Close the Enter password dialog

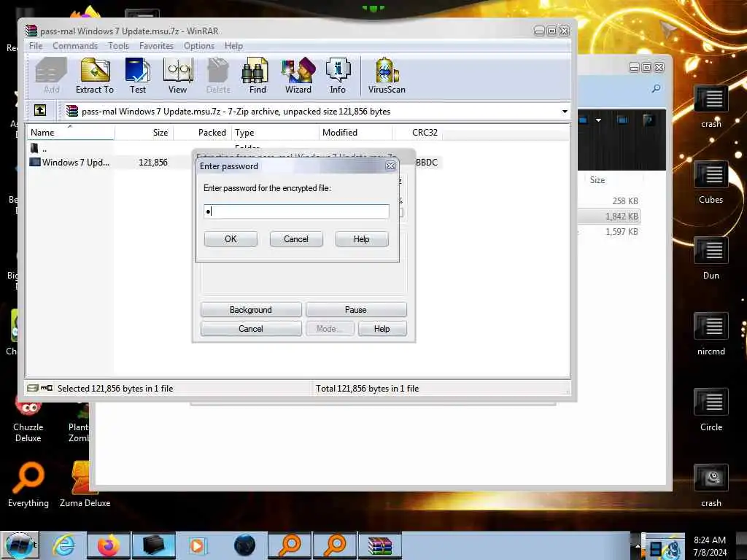[x=391, y=166]
